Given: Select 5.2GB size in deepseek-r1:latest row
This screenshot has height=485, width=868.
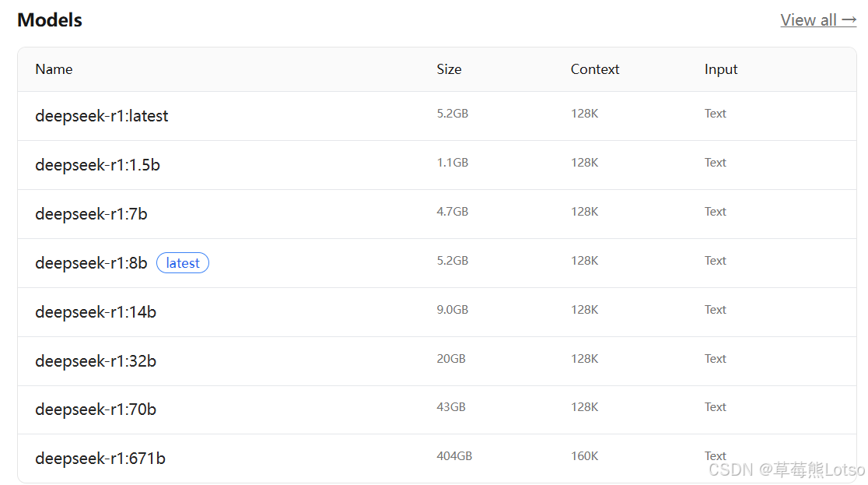Looking at the screenshot, I should point(452,113).
